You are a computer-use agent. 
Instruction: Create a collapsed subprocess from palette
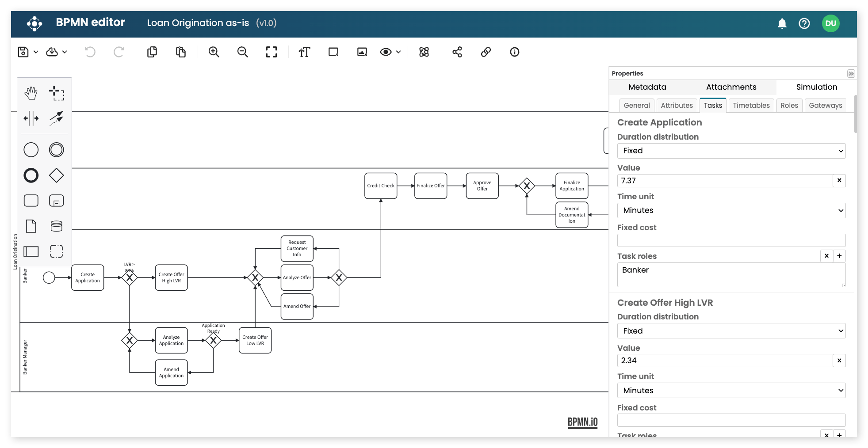tap(57, 201)
